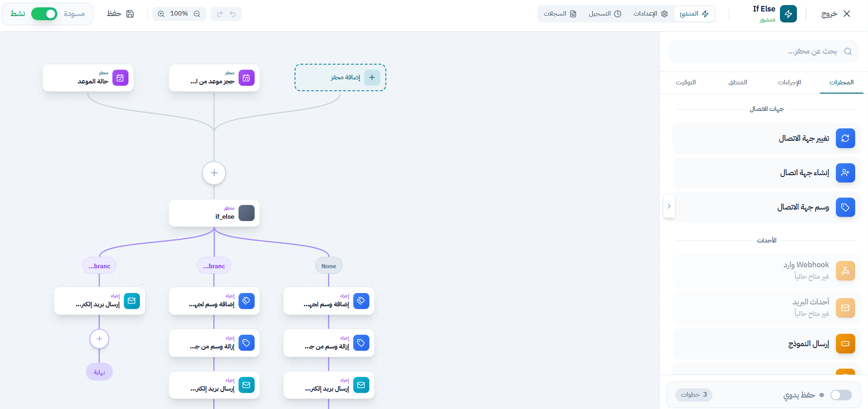Click the redo arrow icon

220,14
